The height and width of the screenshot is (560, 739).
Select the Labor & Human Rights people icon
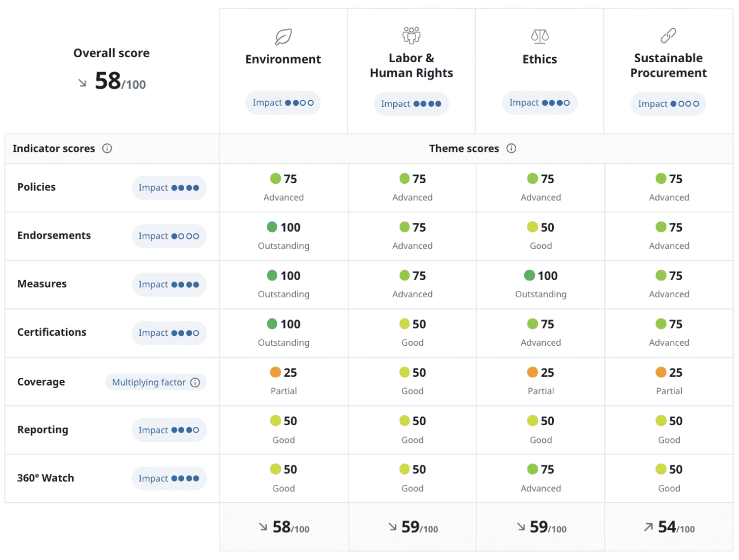(x=411, y=34)
